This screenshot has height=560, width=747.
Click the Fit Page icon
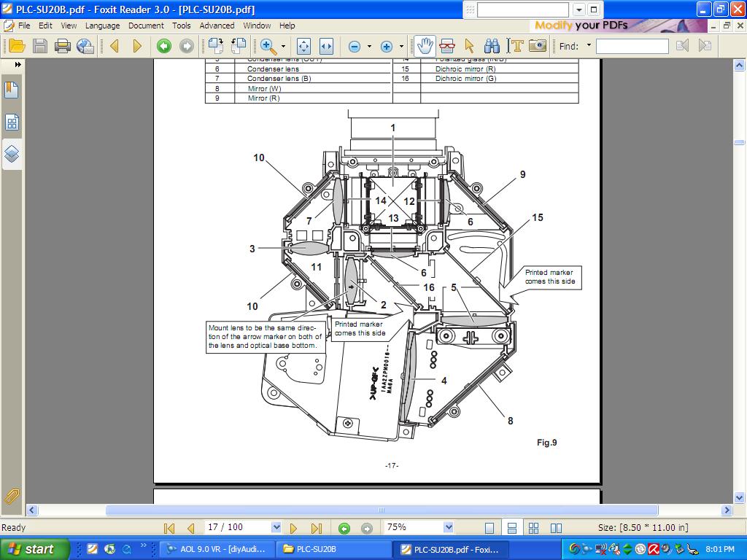point(303,46)
